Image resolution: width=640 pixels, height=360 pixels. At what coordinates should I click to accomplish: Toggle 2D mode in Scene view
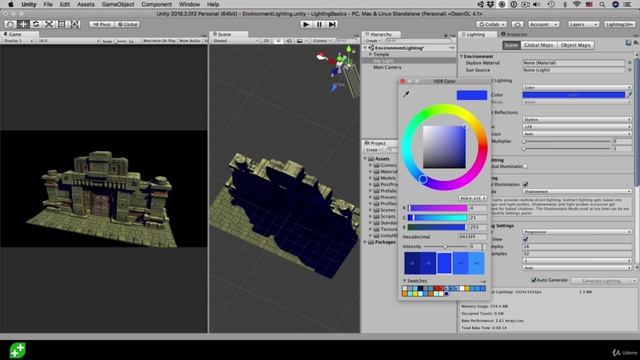(266, 41)
